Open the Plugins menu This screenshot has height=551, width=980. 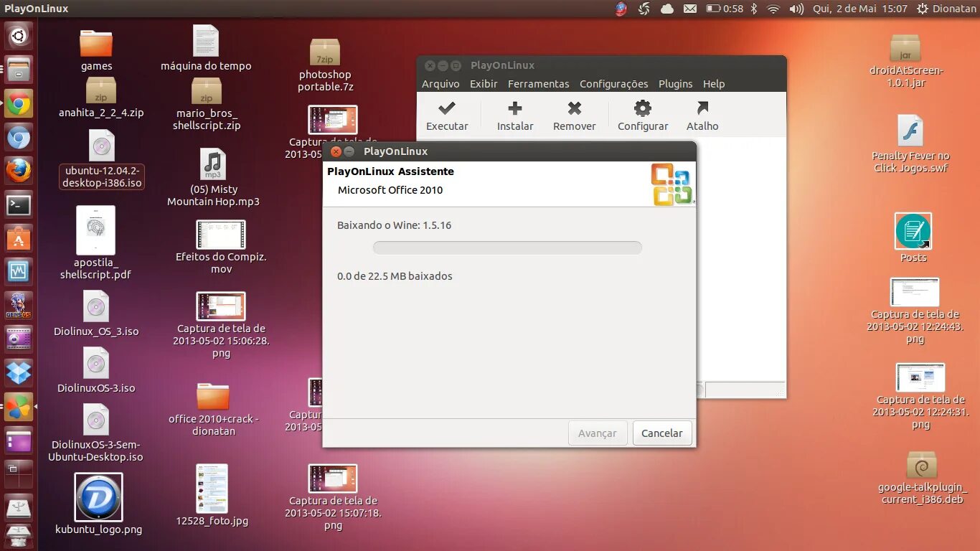tap(675, 84)
